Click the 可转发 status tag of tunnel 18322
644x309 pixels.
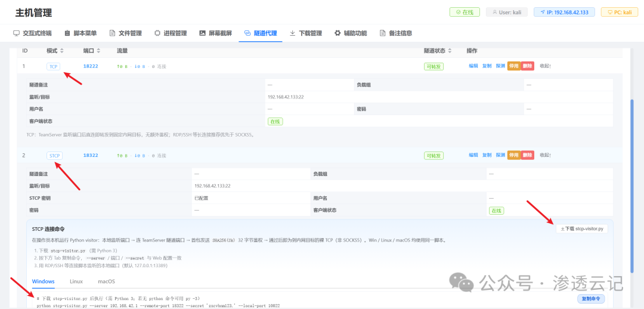(x=434, y=156)
